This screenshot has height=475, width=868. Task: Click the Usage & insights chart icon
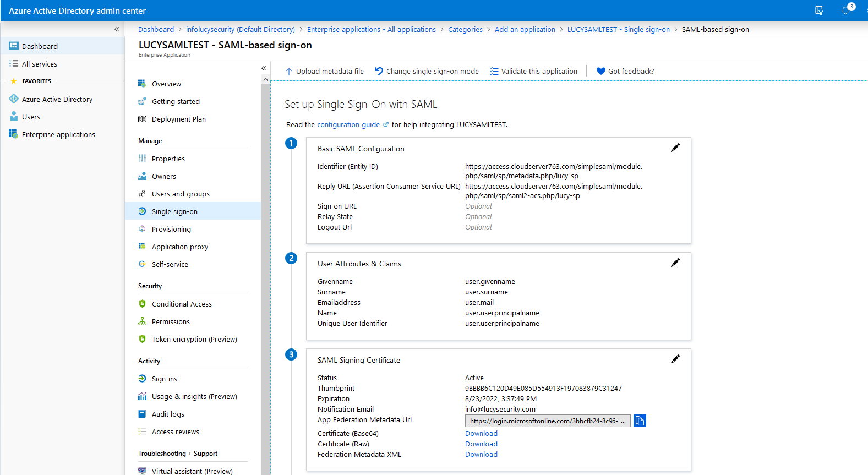142,396
